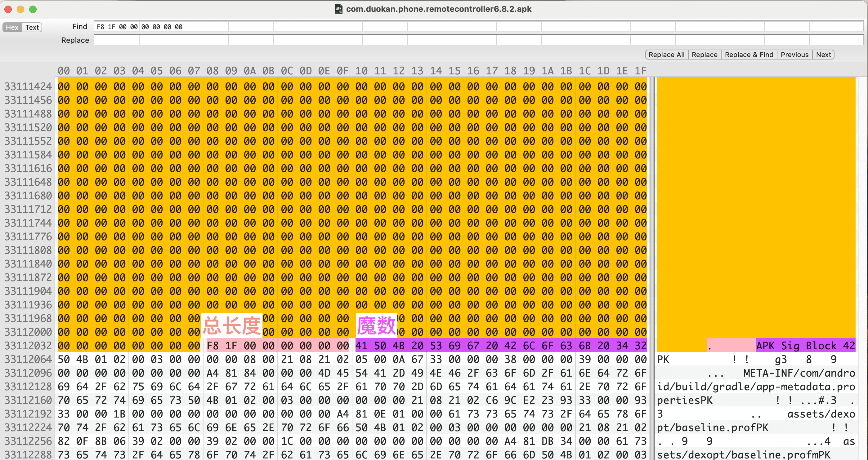Click byte 41 at start of purple block

coord(361,346)
